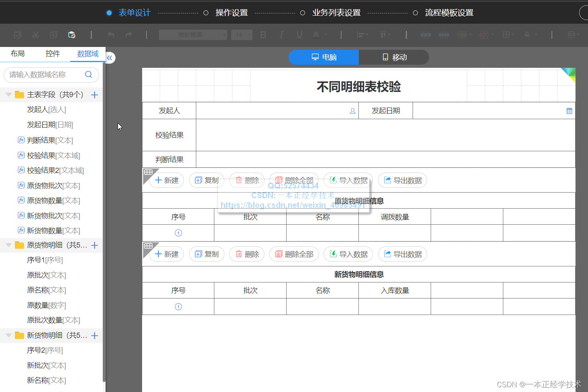Toggle bold formatting
The width and height of the screenshot is (588, 392).
pos(263,35)
